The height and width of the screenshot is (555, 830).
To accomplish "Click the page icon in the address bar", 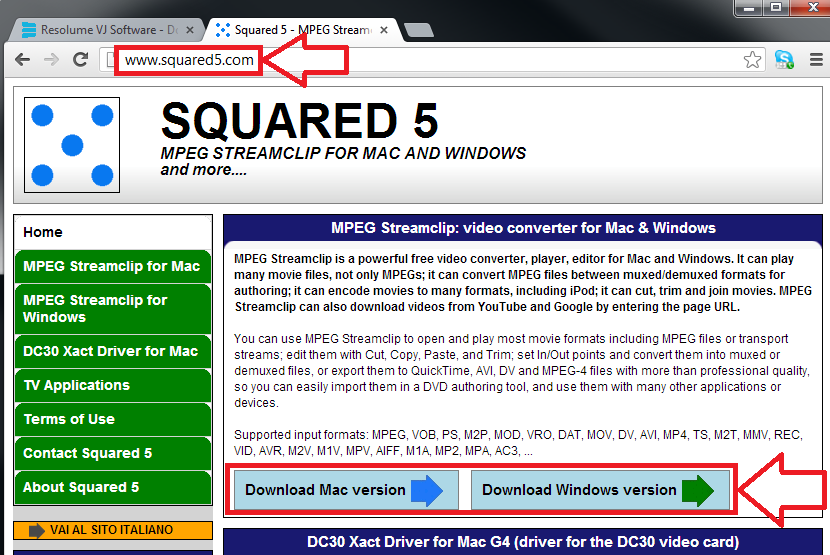I will 110,59.
